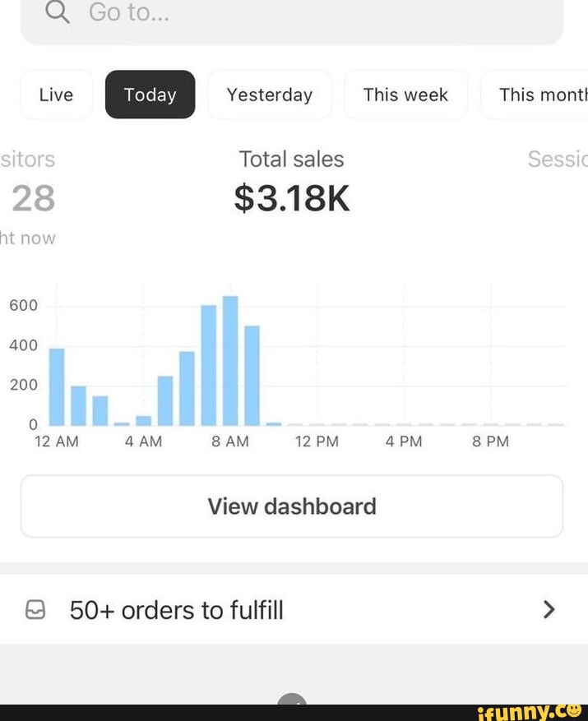Tap the 4 PM axis label on chart
This screenshot has height=721, width=588.
click(x=402, y=441)
